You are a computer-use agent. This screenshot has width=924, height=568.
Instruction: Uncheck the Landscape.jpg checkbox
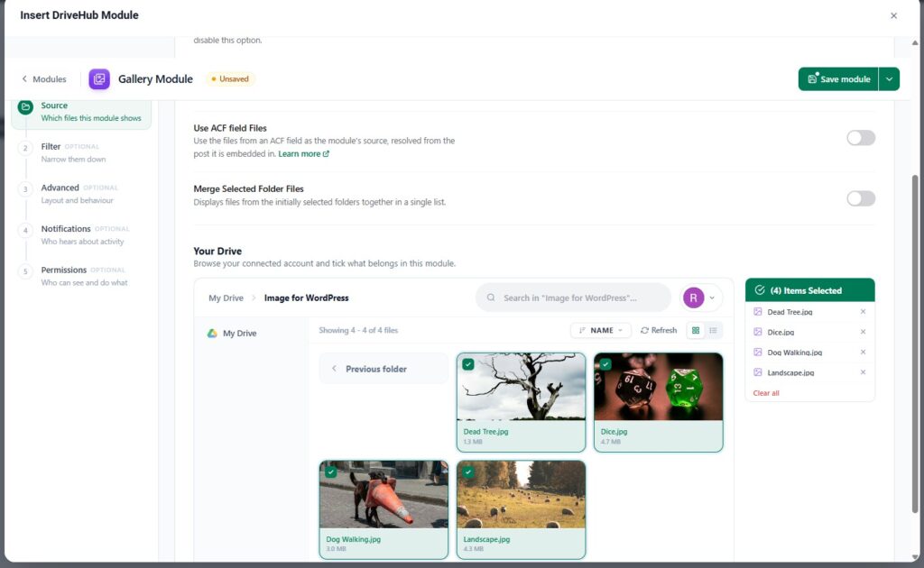tap(468, 472)
